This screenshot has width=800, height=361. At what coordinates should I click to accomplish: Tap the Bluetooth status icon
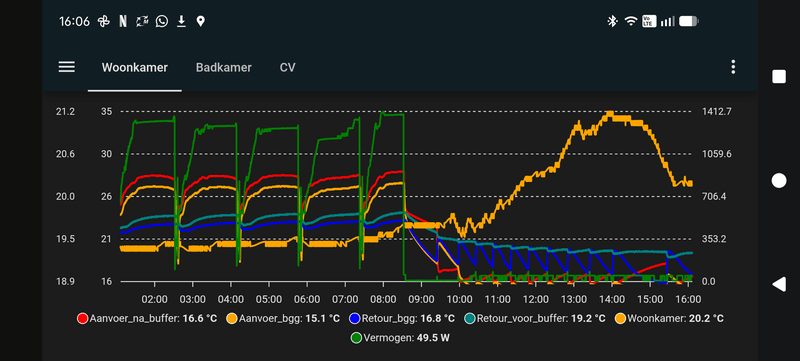click(612, 21)
